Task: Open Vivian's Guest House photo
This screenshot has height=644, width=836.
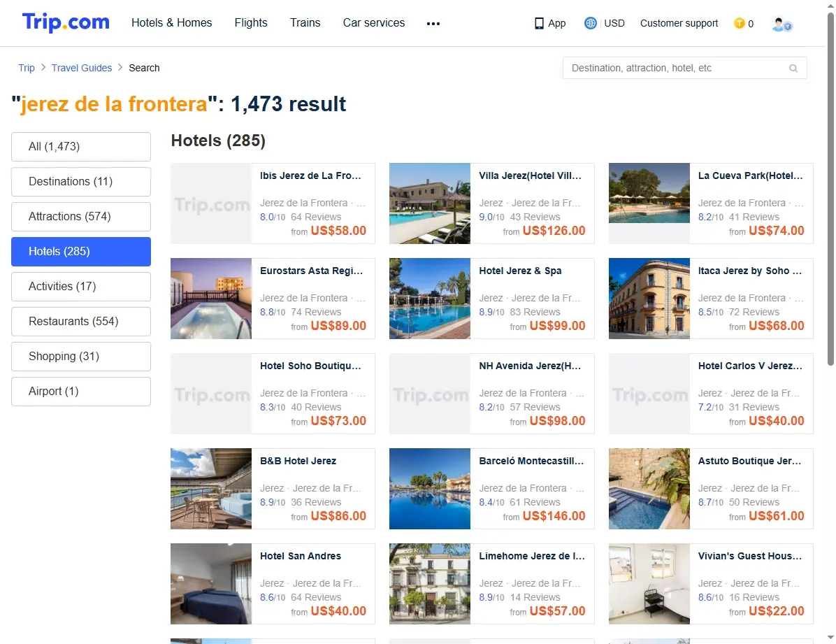Action: [649, 584]
